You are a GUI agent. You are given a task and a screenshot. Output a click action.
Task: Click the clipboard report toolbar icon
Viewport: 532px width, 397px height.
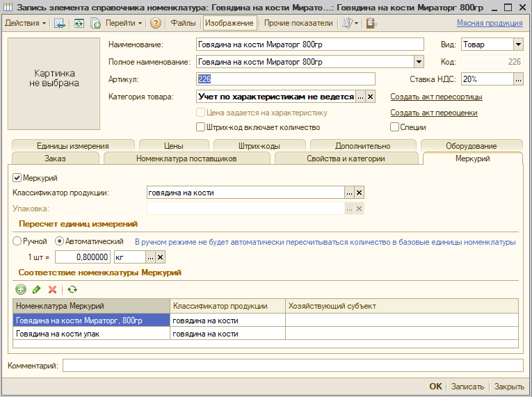(371, 24)
